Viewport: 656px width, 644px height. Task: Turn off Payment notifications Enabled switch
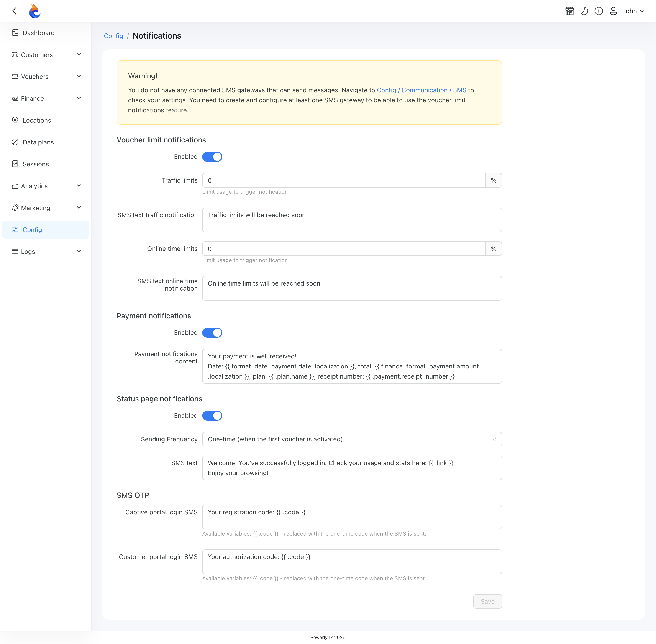212,333
